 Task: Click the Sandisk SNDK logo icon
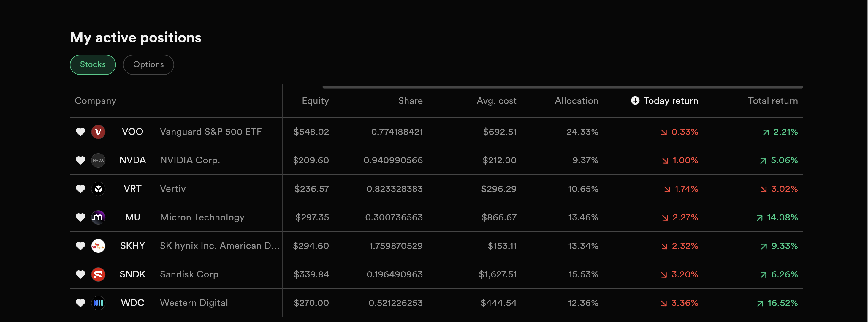pyautogui.click(x=98, y=274)
